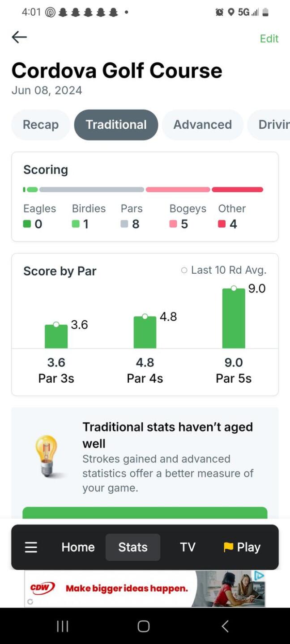Tap the ad choices icon on banner

(x=259, y=576)
